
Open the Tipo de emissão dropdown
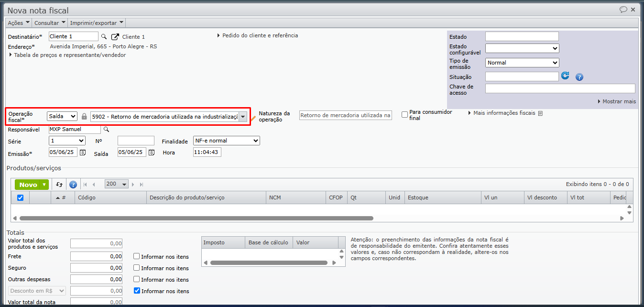[522, 63]
